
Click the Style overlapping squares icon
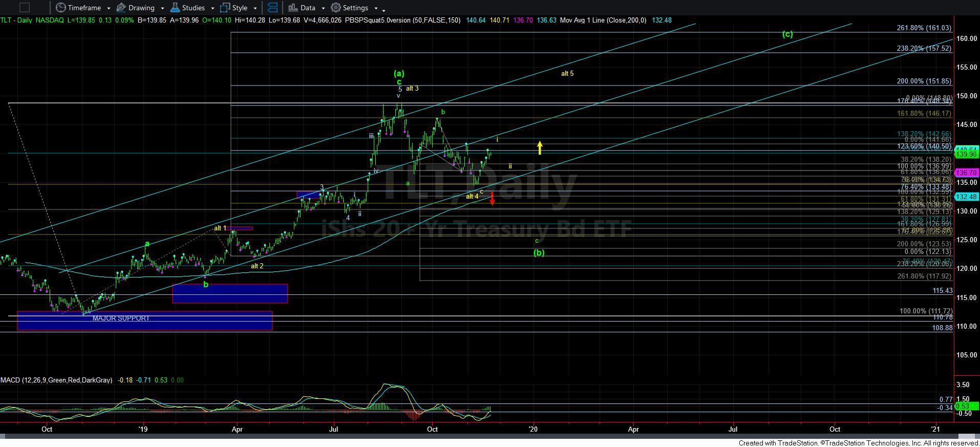point(225,8)
